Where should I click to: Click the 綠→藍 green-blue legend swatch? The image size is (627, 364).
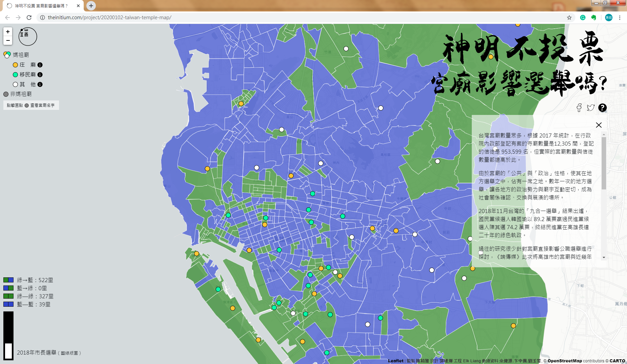click(8, 280)
